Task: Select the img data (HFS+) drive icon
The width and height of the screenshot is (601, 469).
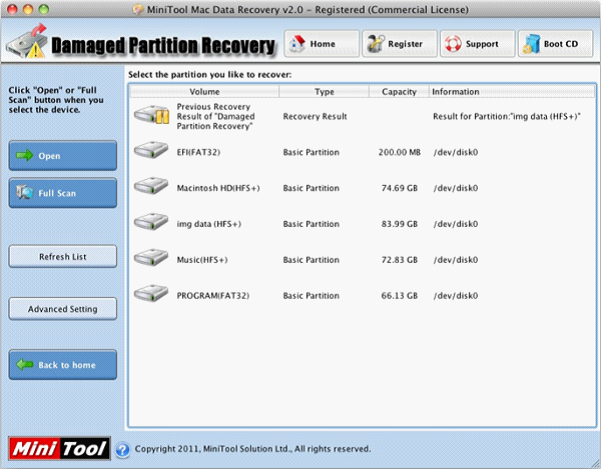Action: [x=151, y=222]
